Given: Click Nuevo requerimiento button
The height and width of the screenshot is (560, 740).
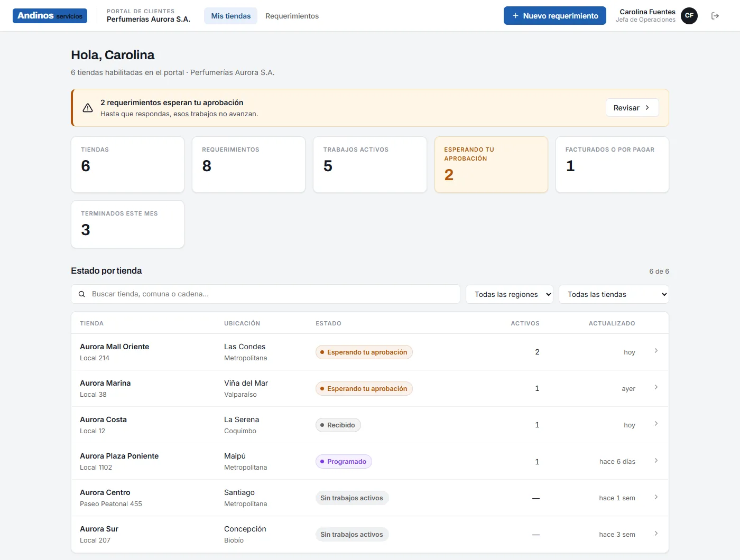Looking at the screenshot, I should [x=555, y=16].
